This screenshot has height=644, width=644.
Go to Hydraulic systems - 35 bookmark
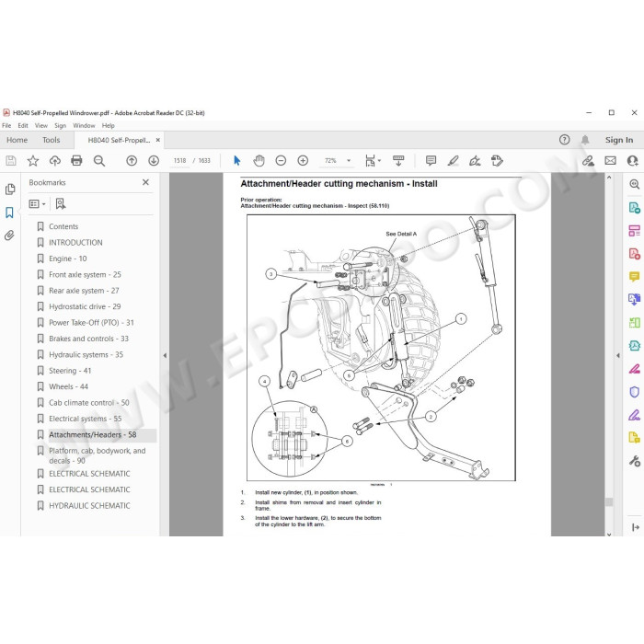point(86,354)
